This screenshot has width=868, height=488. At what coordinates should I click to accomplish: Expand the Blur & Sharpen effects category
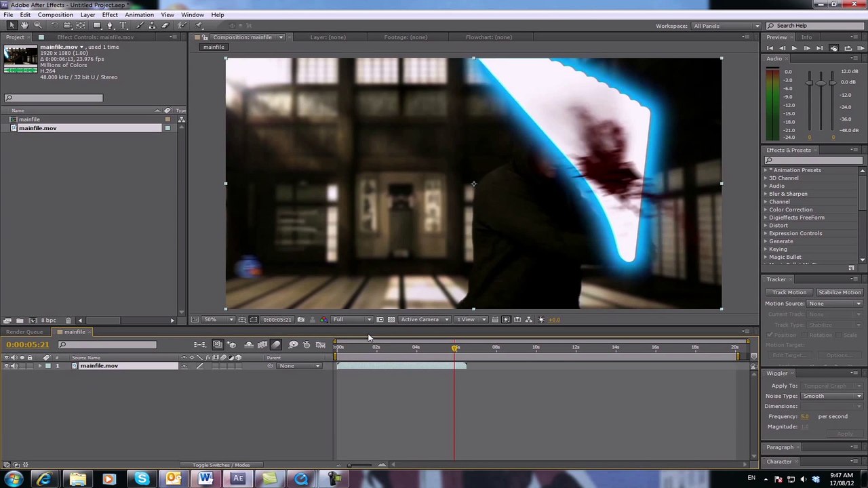(x=766, y=194)
